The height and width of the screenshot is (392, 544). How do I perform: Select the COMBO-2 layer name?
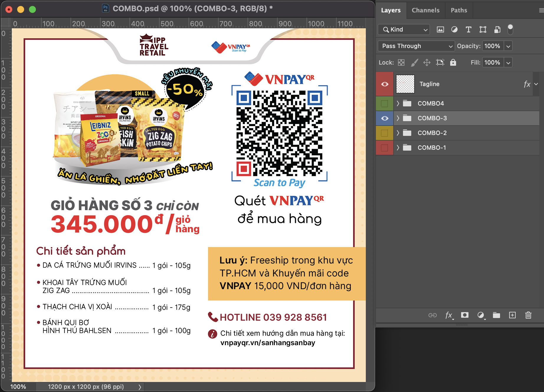coord(432,133)
